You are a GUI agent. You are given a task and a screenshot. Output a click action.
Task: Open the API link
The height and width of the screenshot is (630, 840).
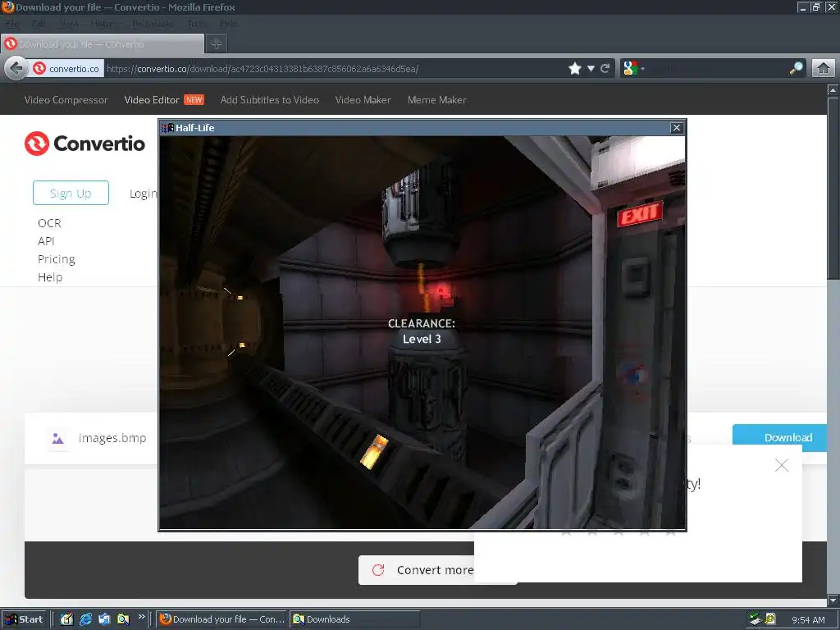coord(46,241)
